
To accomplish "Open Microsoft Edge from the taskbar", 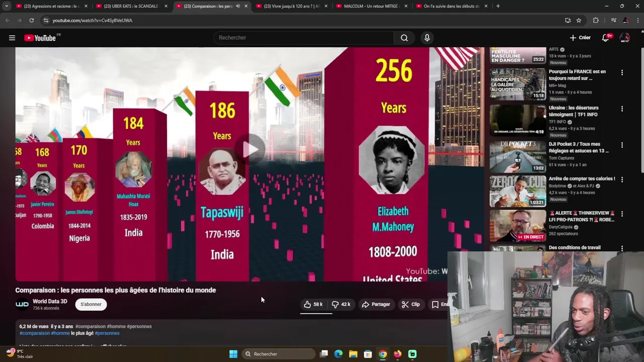I will tap(339, 354).
